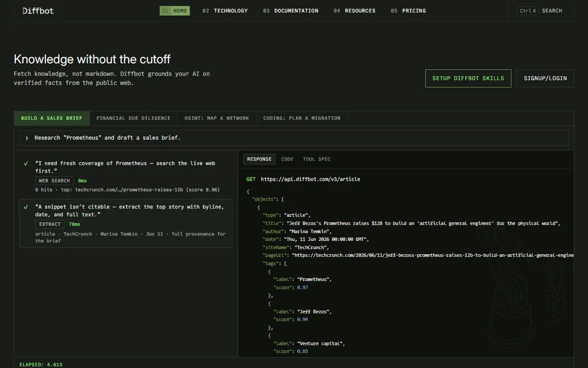Select the "A snippet isn't citable" step text
This screenshot has width=588, height=368.
pyautogui.click(x=129, y=210)
